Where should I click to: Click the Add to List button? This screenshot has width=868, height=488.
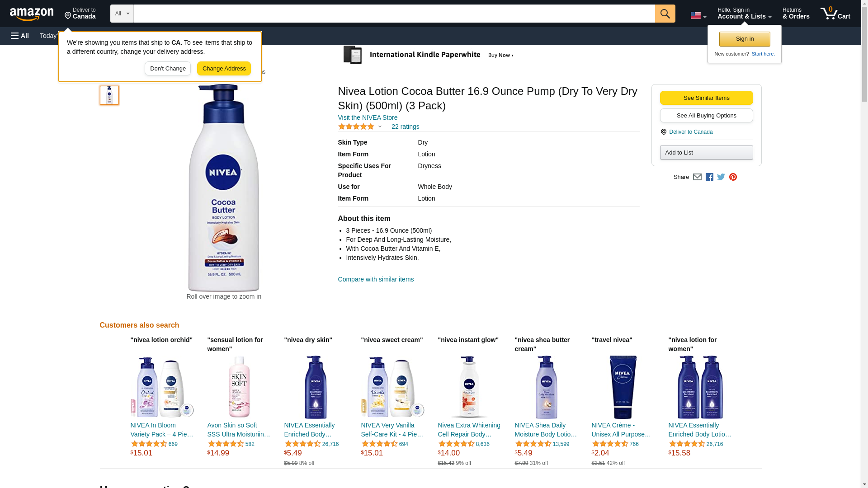pos(706,153)
